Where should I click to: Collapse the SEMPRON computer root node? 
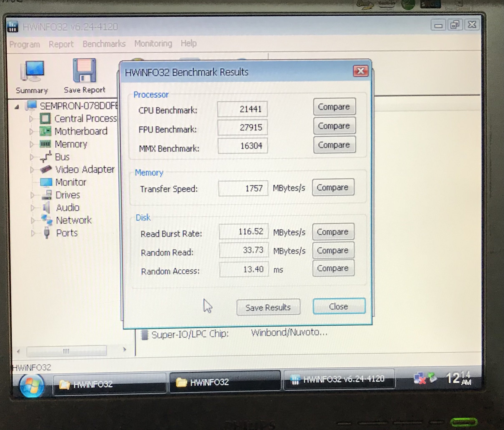(x=17, y=107)
